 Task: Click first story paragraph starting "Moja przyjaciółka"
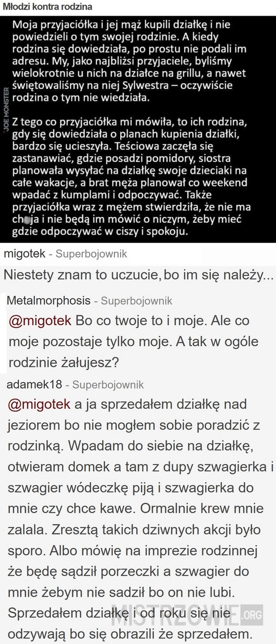tap(130, 61)
